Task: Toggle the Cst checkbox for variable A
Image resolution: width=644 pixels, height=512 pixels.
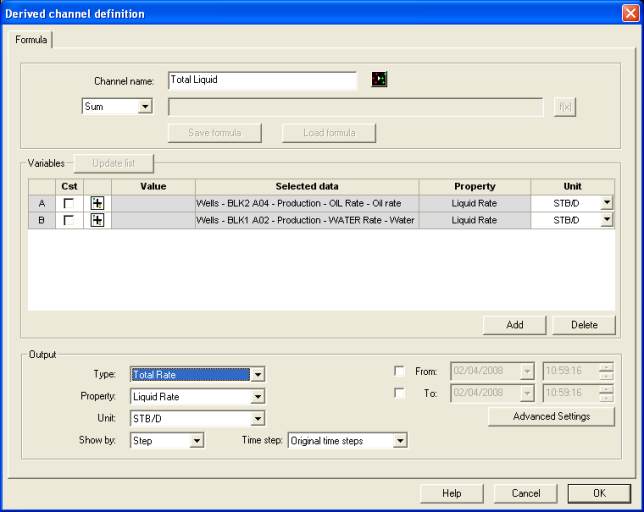Action: [x=69, y=203]
